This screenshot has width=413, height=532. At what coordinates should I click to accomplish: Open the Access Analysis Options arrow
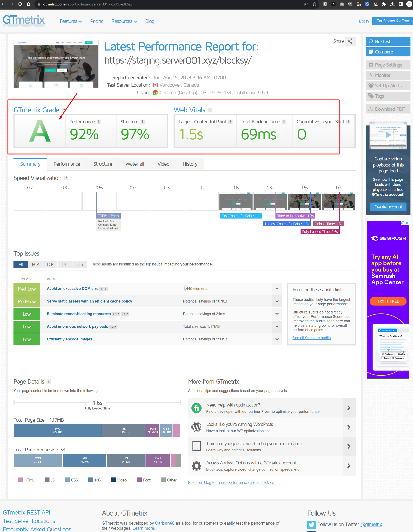click(349, 466)
